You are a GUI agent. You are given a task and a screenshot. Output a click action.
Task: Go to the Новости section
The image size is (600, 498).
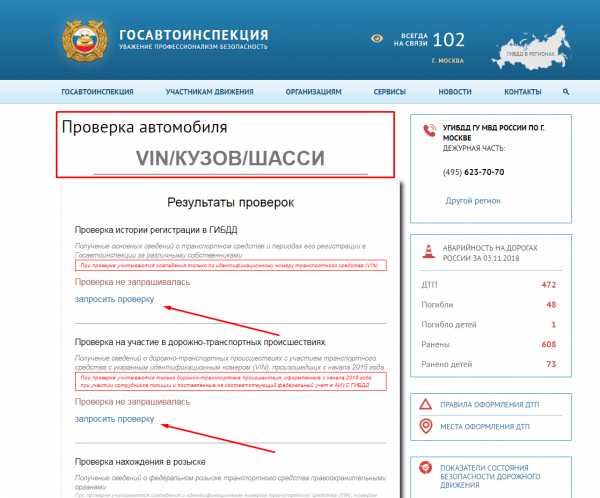tap(455, 92)
